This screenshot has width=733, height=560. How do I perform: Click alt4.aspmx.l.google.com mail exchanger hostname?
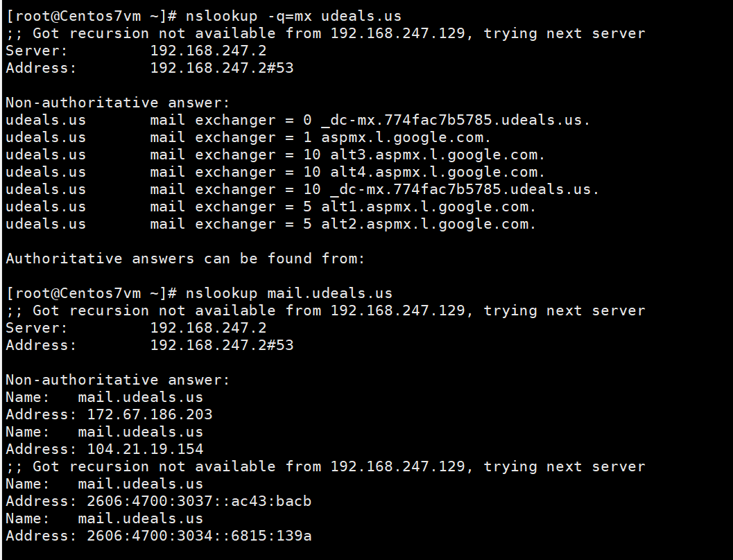pyautogui.click(x=433, y=172)
